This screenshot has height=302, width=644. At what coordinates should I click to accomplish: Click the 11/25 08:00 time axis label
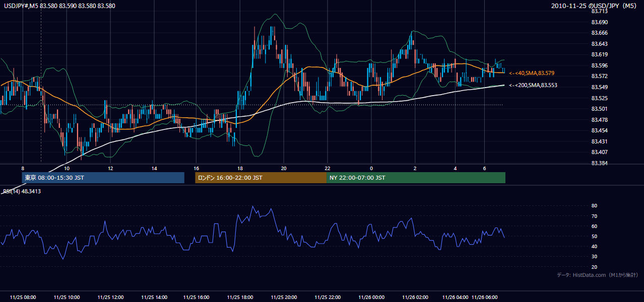coord(22,297)
